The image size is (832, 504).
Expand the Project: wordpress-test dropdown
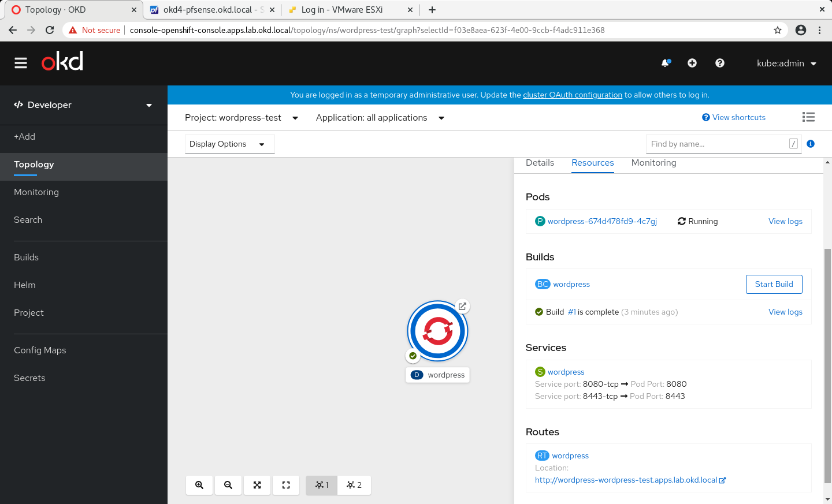pos(242,118)
